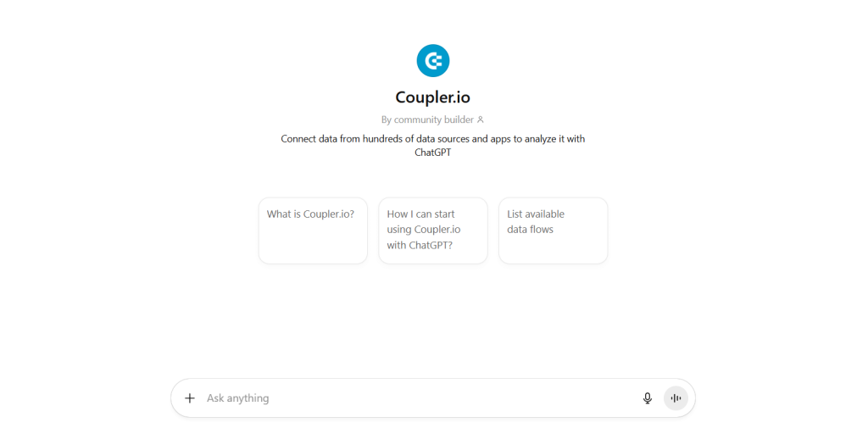This screenshot has height=428, width=868.
Task: Click the Coupler.io round logo icon
Action: (x=432, y=61)
